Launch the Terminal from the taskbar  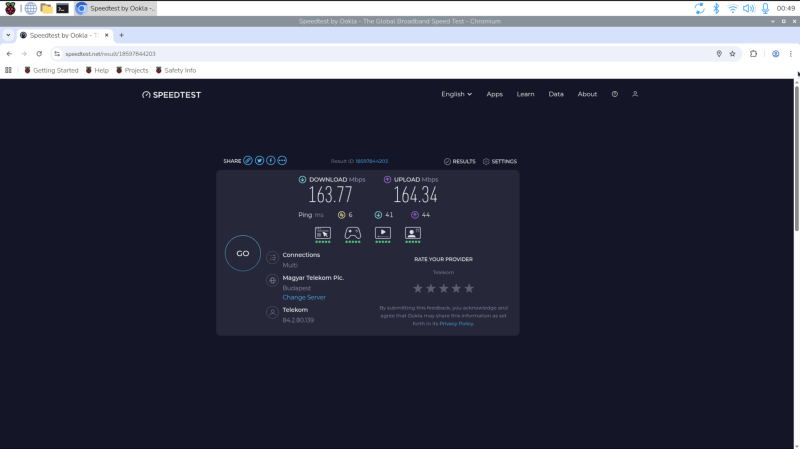[62, 8]
